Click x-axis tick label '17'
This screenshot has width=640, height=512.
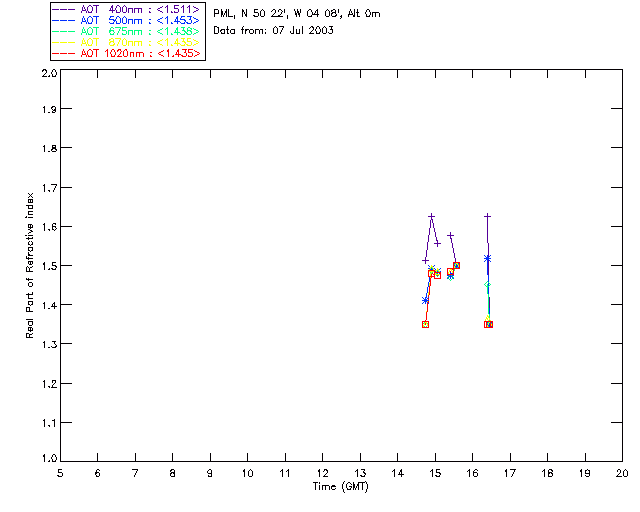(x=510, y=473)
